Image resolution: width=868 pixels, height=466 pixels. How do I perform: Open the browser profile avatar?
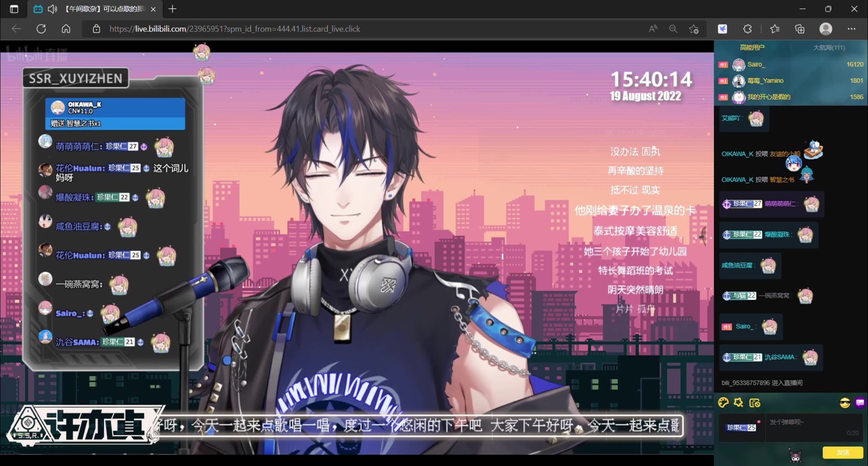pos(826,29)
